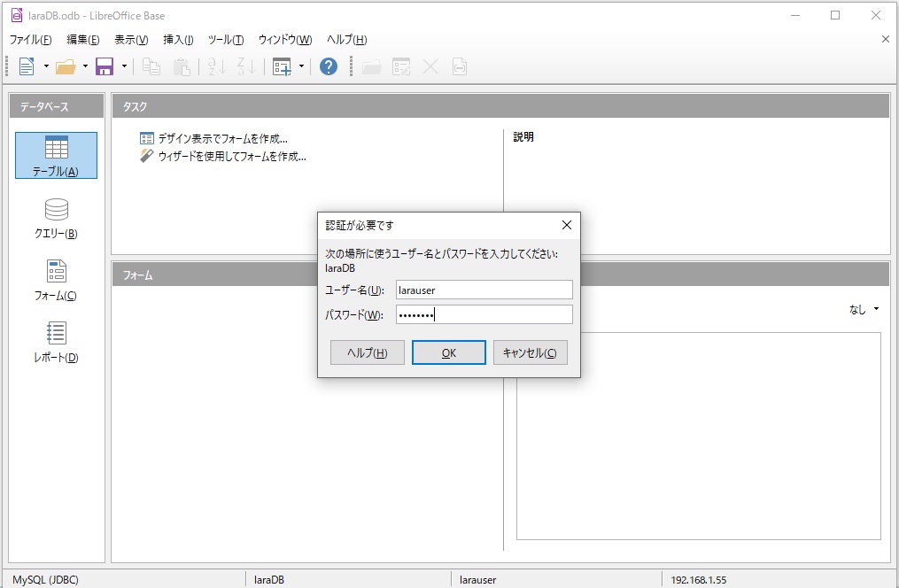Click the ユーザー名 input field
This screenshot has height=588, width=899.
click(x=484, y=290)
